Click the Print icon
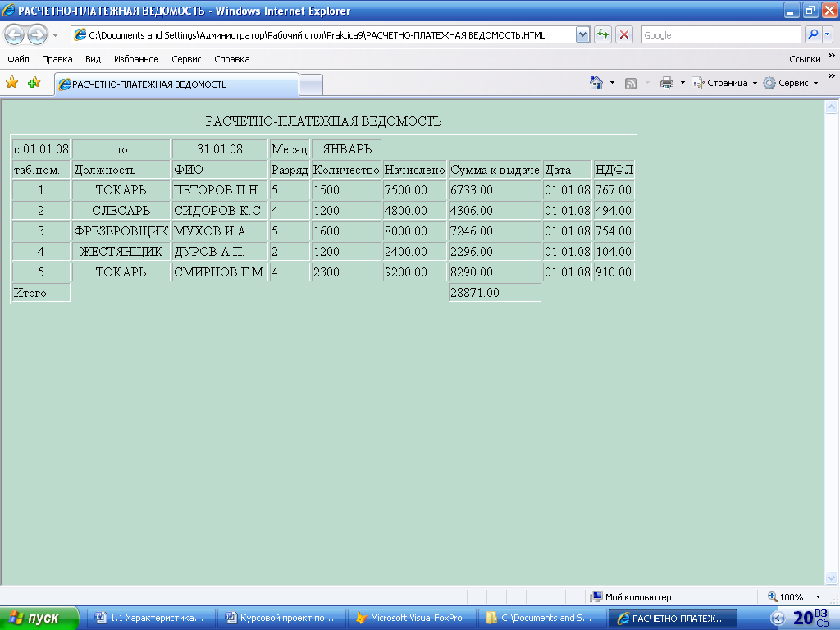The height and width of the screenshot is (630, 840). click(x=666, y=83)
